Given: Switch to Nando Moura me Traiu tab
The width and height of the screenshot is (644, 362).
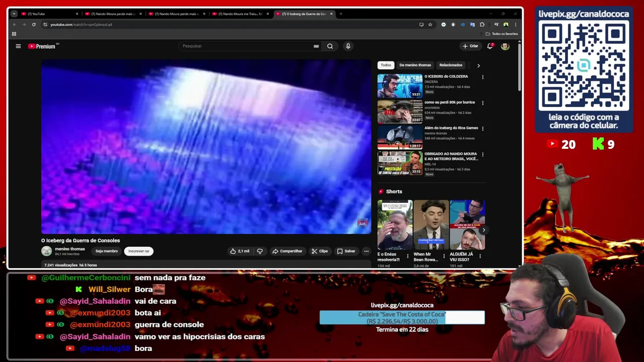Looking at the screenshot, I should (239, 14).
